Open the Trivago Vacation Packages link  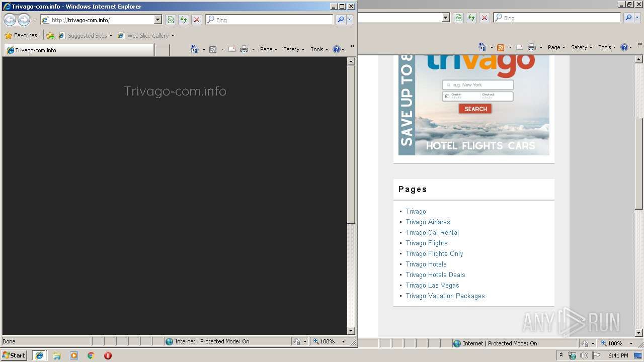[x=445, y=296]
